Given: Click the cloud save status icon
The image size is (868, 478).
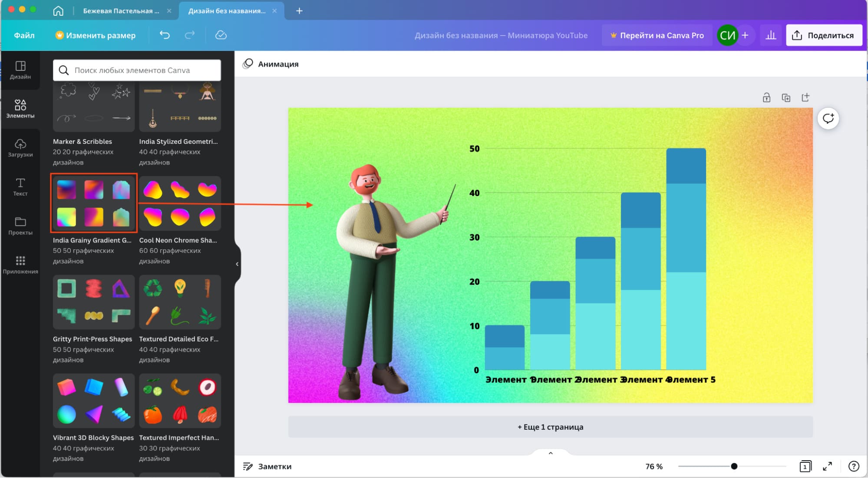Looking at the screenshot, I should [221, 35].
